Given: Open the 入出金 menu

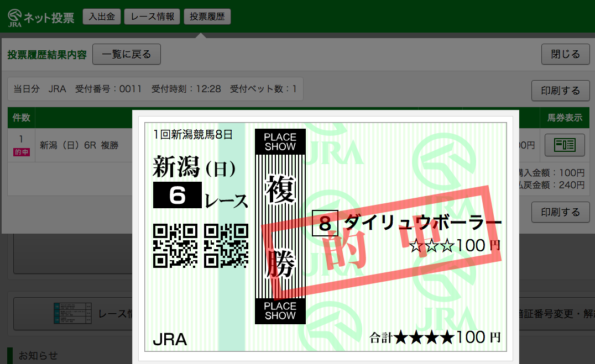Looking at the screenshot, I should [x=102, y=17].
